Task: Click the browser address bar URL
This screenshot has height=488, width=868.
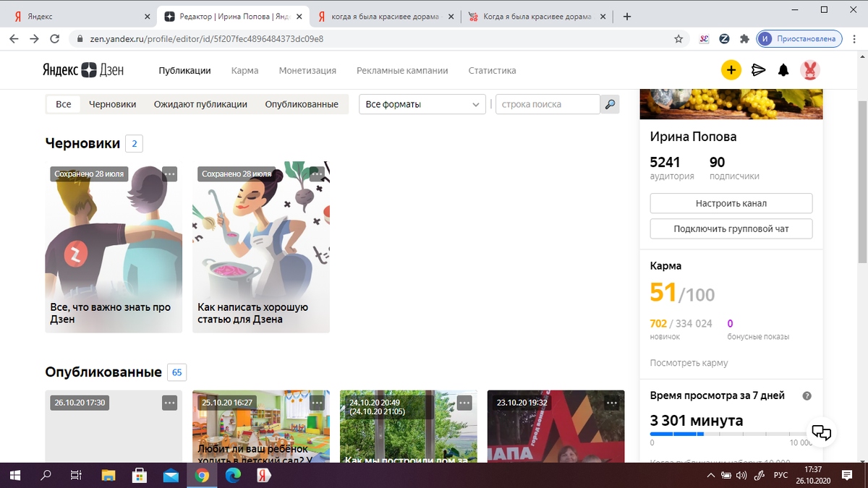Action: click(206, 39)
